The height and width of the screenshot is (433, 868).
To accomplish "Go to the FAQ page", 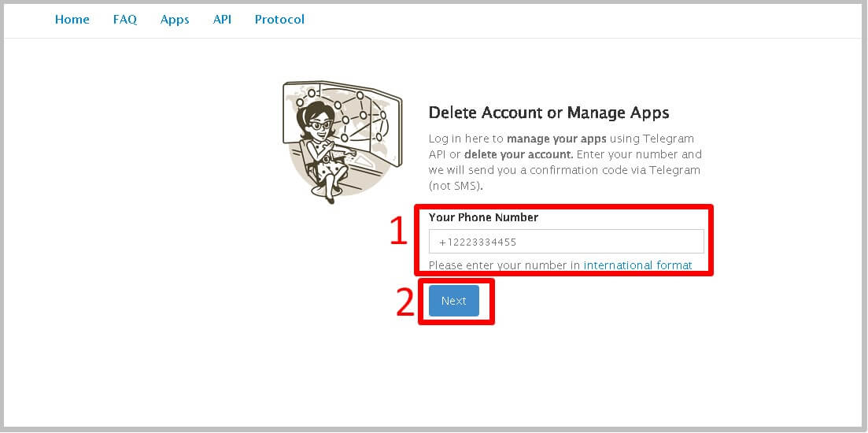I will 125,20.
